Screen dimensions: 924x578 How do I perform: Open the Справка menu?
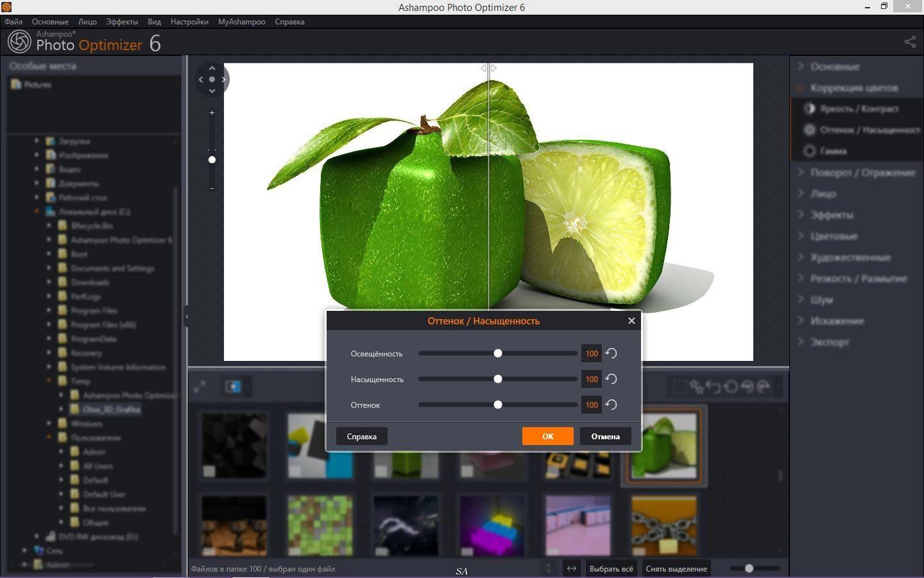coord(289,22)
